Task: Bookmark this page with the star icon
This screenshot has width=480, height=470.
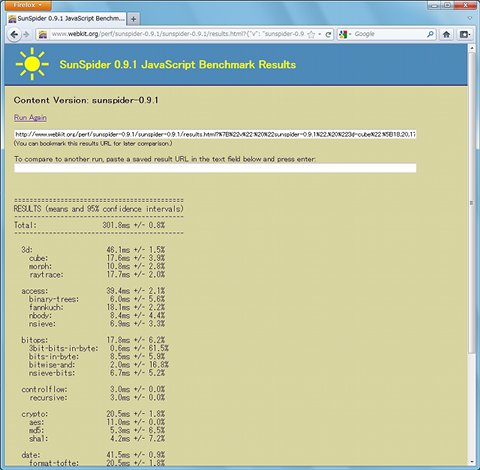Action: [x=311, y=34]
